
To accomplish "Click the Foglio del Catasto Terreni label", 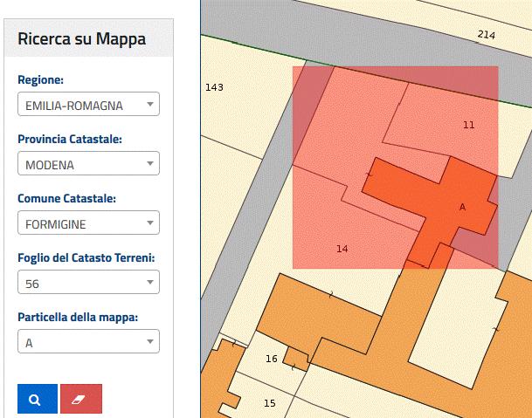I will coord(86,257).
